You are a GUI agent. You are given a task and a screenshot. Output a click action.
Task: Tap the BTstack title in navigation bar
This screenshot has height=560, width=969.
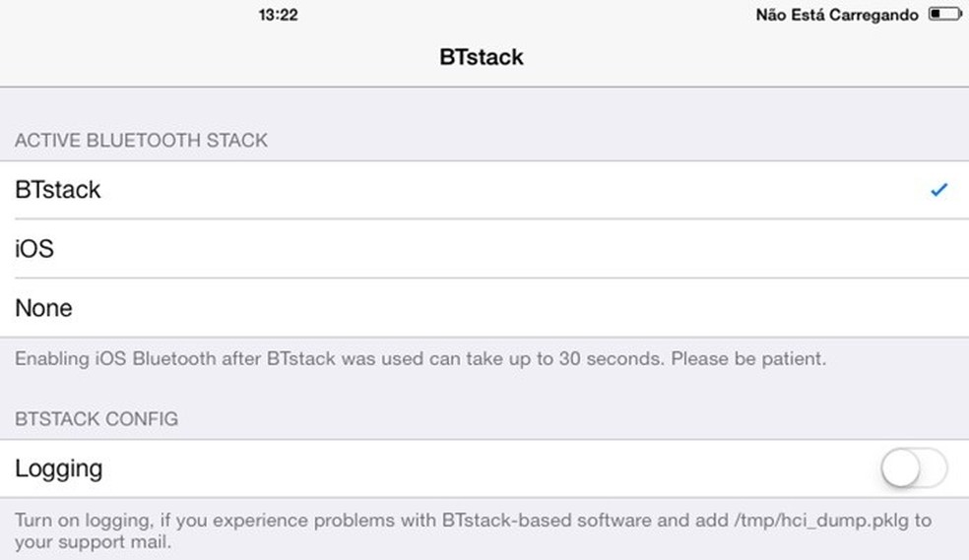(x=482, y=57)
